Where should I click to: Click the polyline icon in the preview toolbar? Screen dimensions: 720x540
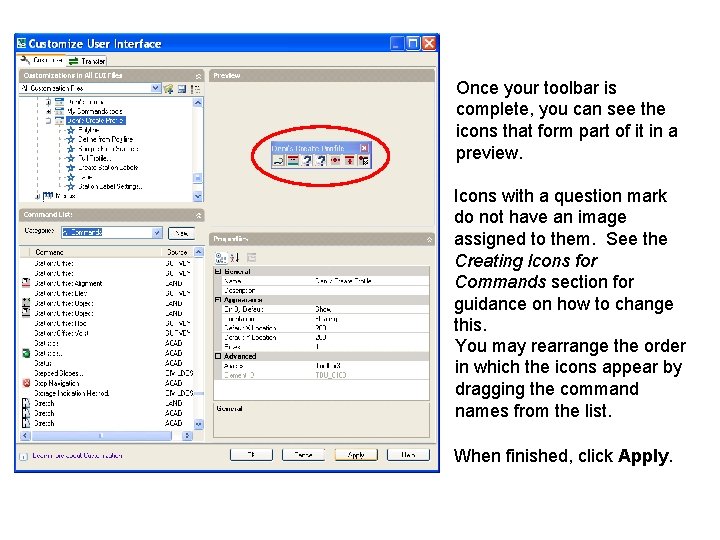[x=279, y=161]
